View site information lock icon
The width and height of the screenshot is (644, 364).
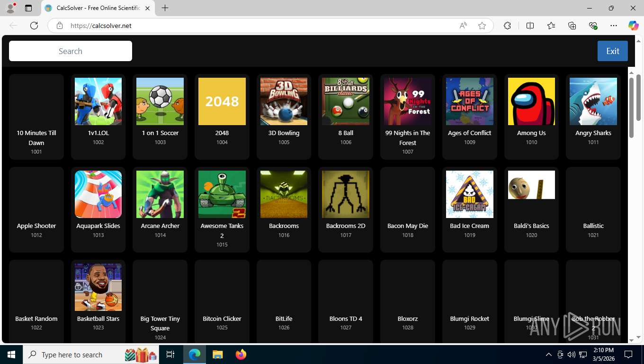tap(60, 26)
